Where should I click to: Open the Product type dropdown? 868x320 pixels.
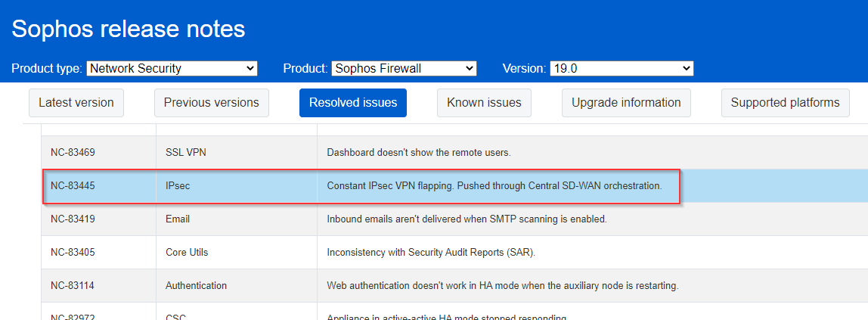pos(172,69)
